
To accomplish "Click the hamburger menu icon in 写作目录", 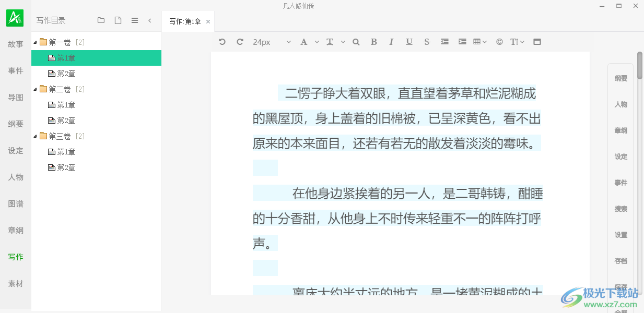I will [135, 20].
